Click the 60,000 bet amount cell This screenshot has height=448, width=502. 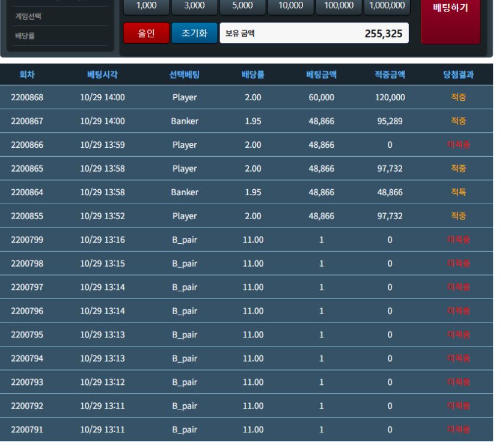pyautogui.click(x=322, y=97)
